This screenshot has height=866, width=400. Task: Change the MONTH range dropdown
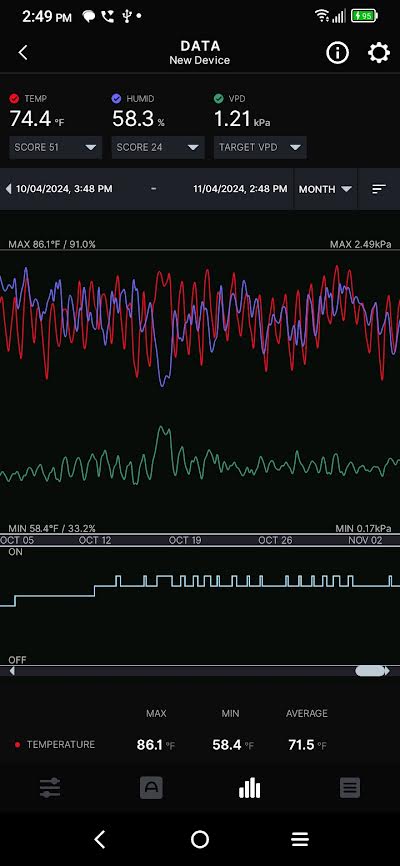[325, 189]
